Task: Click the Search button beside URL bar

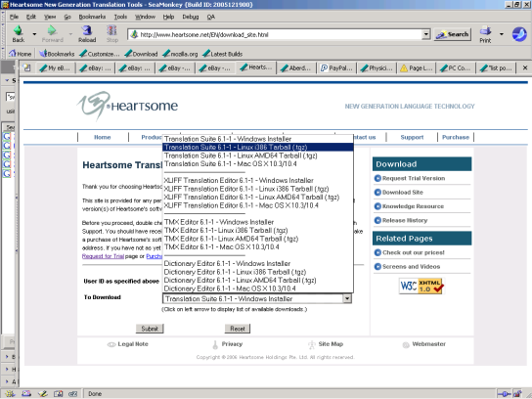Action: click(453, 34)
